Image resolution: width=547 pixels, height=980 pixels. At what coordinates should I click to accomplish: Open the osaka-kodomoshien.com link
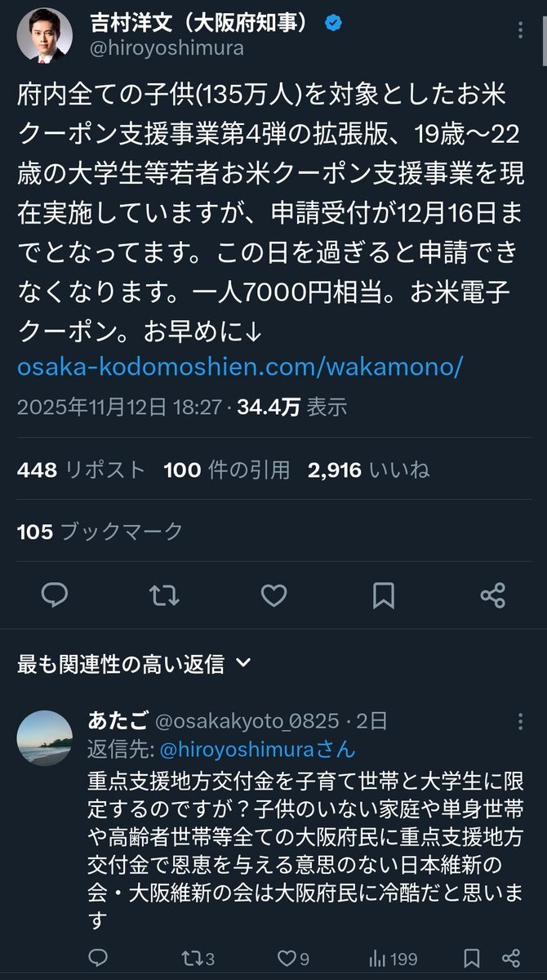coord(240,367)
